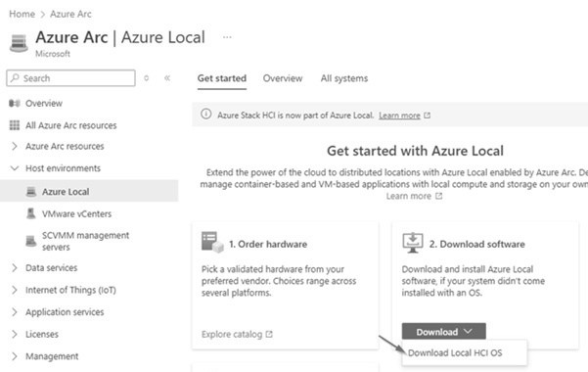Open the Download dropdown button
Screen dimensions: 588x372
pos(443,332)
